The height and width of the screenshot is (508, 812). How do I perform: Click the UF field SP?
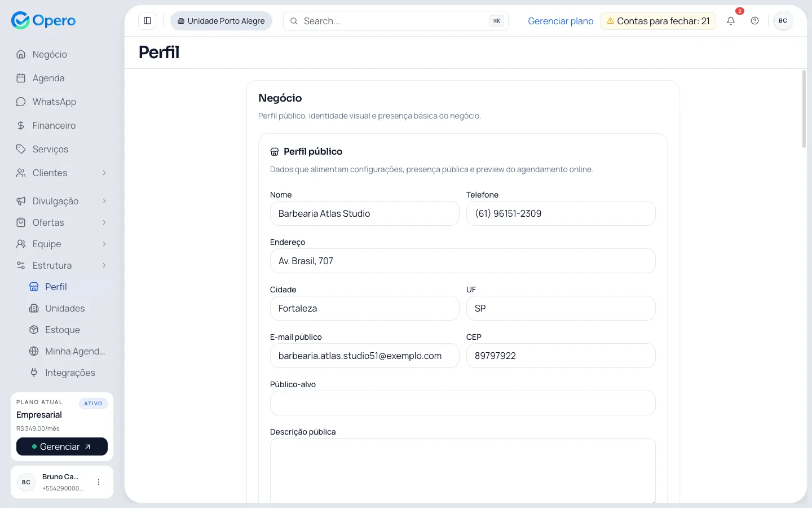pos(561,308)
